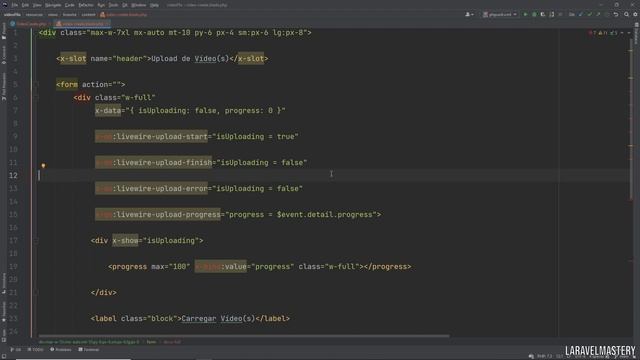
Task: Open the run configuration dropdown
Action: click(500, 15)
